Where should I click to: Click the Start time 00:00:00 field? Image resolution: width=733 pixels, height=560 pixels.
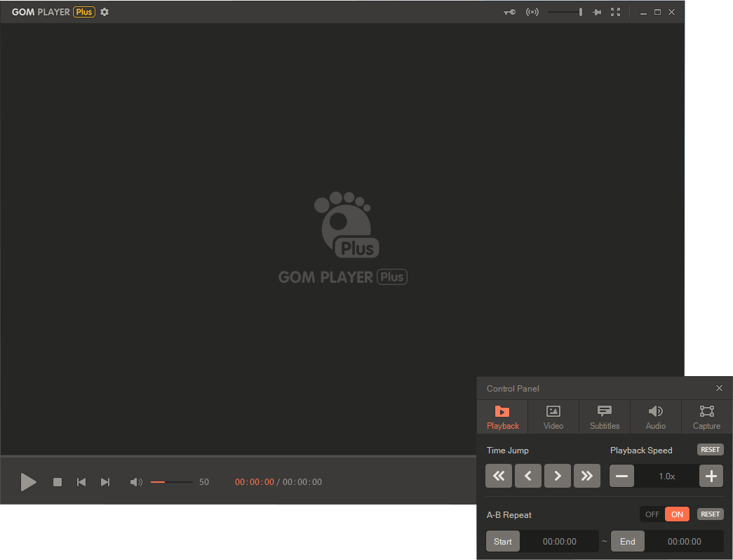[x=559, y=541]
